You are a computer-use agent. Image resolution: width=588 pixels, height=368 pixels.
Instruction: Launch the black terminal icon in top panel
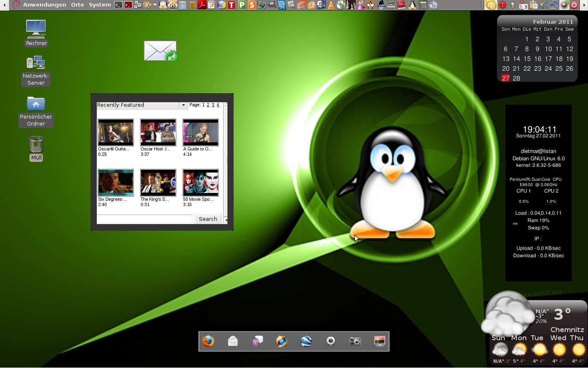[x=118, y=5]
